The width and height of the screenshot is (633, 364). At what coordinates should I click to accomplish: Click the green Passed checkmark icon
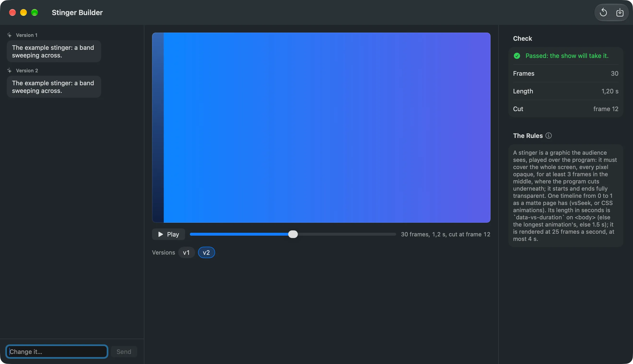(517, 56)
